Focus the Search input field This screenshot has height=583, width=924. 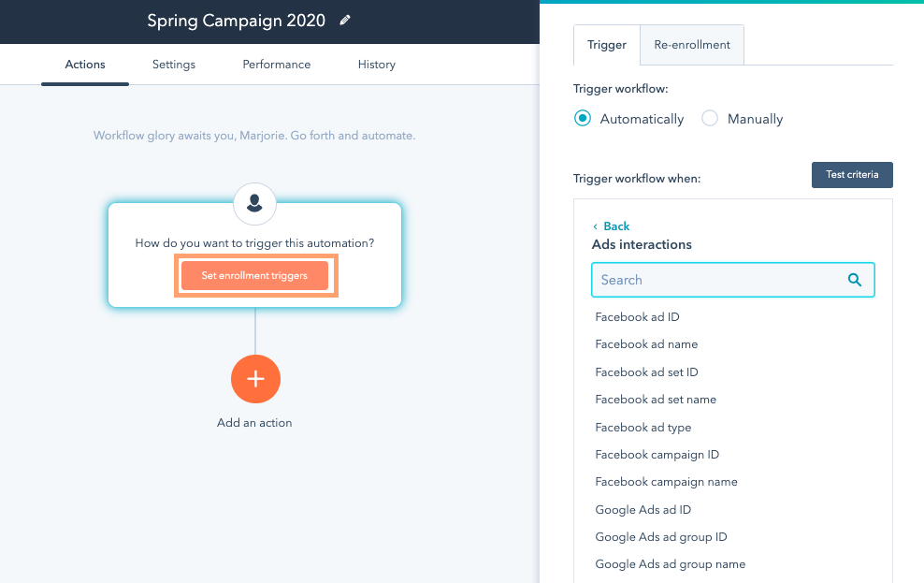(720, 280)
